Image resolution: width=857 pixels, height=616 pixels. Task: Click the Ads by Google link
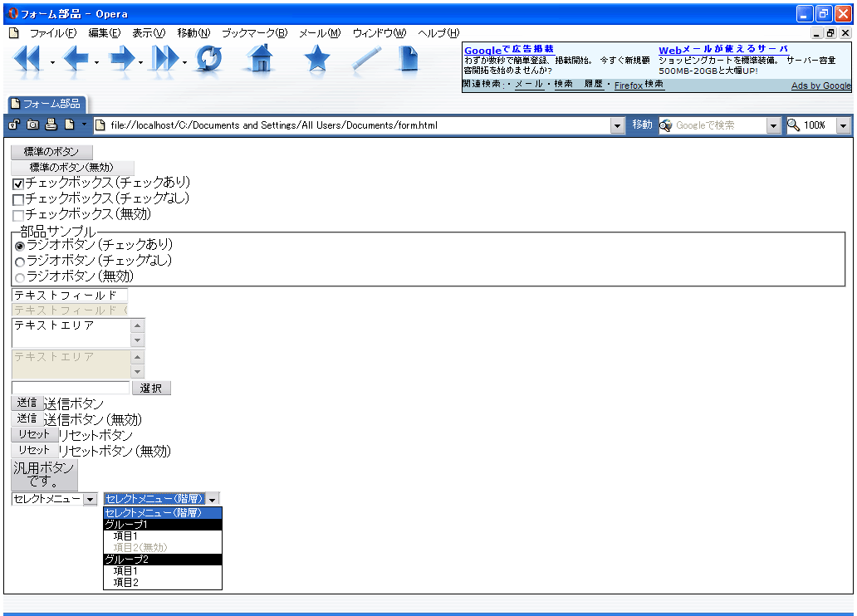click(821, 86)
